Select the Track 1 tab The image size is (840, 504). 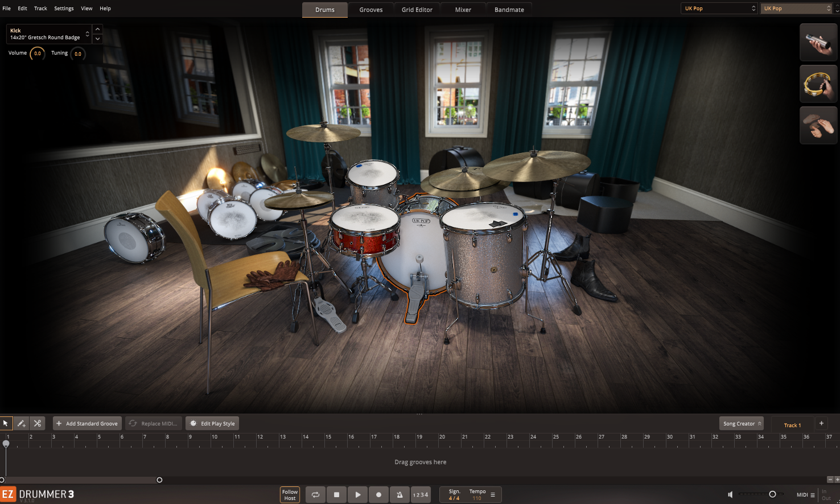pos(792,425)
